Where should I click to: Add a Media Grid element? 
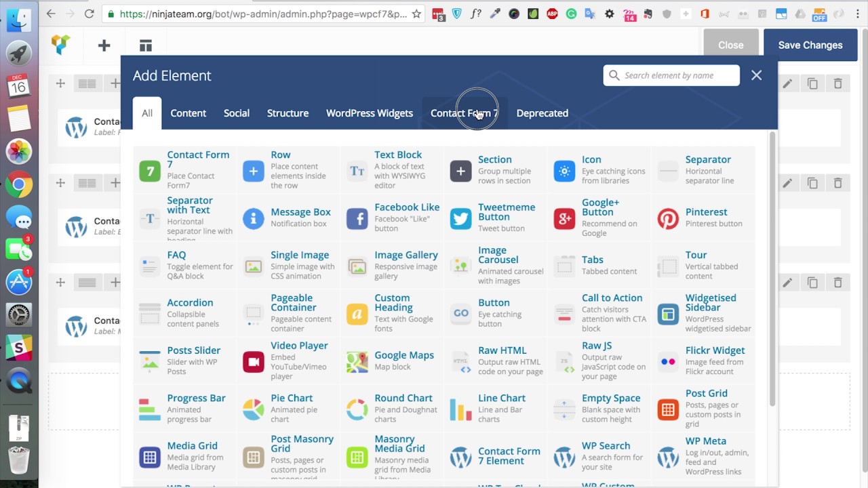tap(184, 457)
